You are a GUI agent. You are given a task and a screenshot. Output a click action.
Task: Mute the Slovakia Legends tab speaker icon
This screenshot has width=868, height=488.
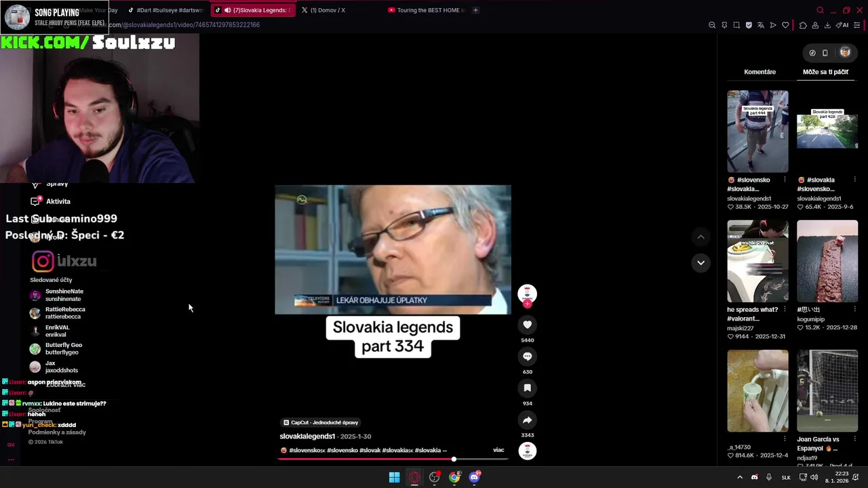pos(227,10)
